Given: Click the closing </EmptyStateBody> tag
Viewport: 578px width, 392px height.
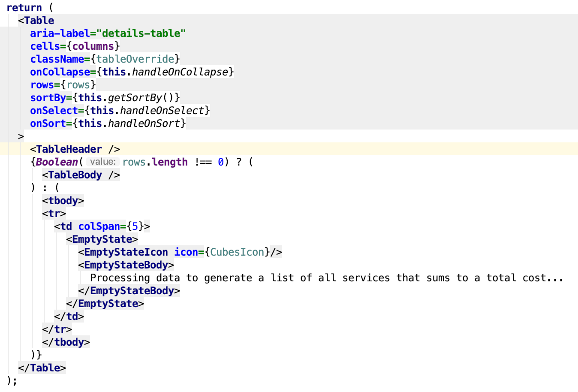Looking at the screenshot, I should pos(129,291).
